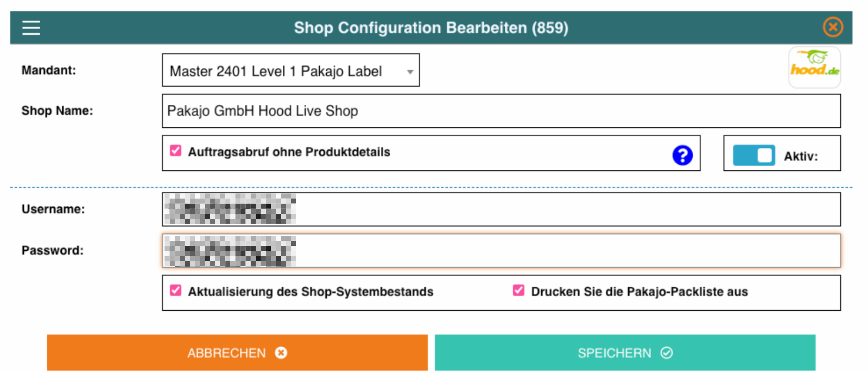Disable Drucken Sie die Pakajo-Packliste aus
The image size is (868, 390).
pos(518,290)
